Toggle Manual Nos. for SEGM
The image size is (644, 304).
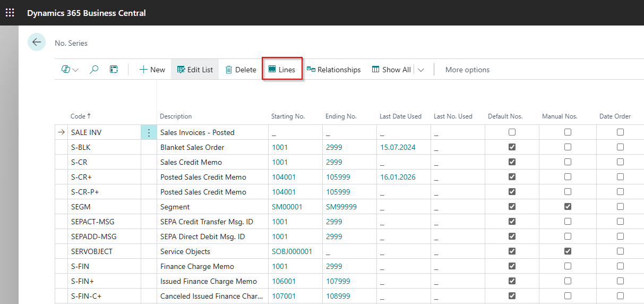[568, 207]
